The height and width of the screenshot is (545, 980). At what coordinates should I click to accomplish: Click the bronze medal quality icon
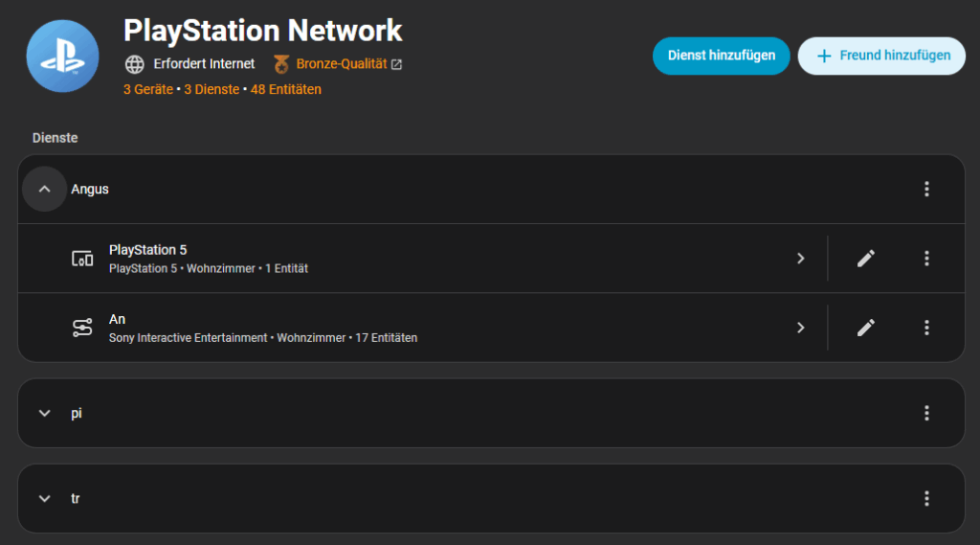point(281,64)
